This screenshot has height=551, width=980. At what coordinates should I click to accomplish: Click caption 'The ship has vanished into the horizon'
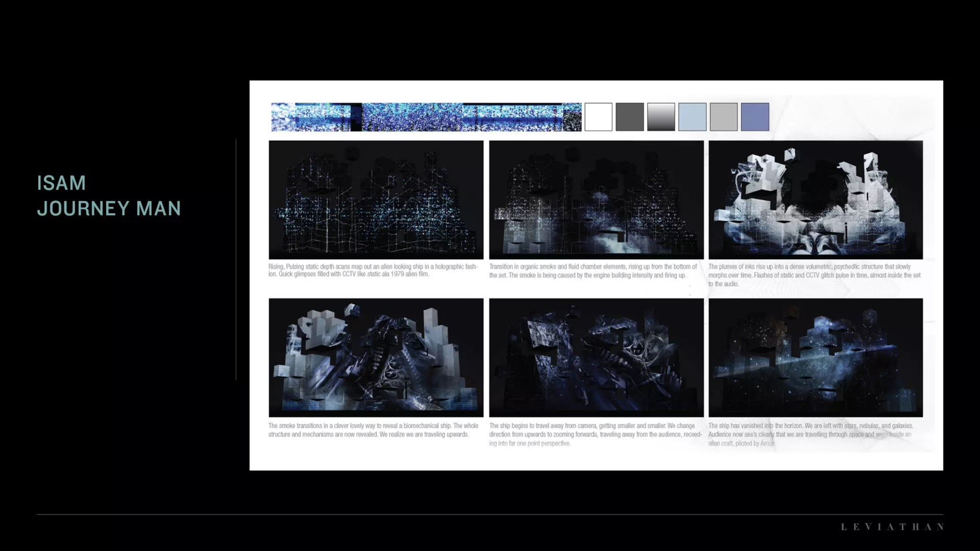811,434
